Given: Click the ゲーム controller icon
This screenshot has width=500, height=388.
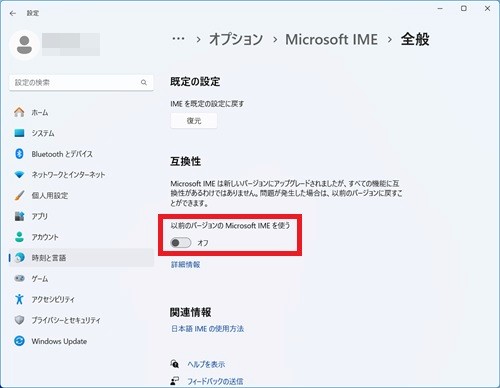Looking at the screenshot, I should (19, 278).
